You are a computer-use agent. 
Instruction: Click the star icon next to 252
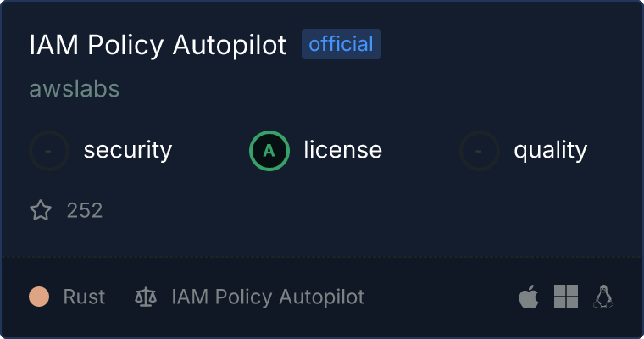coord(41,210)
